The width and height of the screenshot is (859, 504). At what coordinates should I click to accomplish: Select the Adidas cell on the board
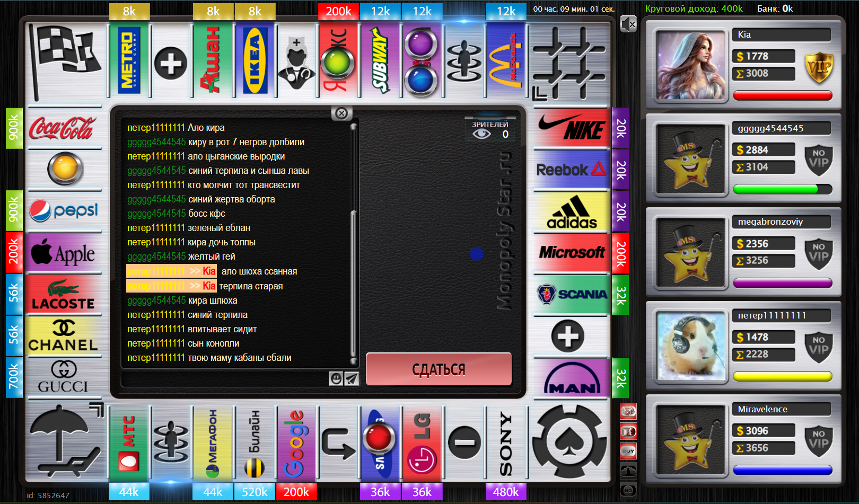pyautogui.click(x=572, y=211)
